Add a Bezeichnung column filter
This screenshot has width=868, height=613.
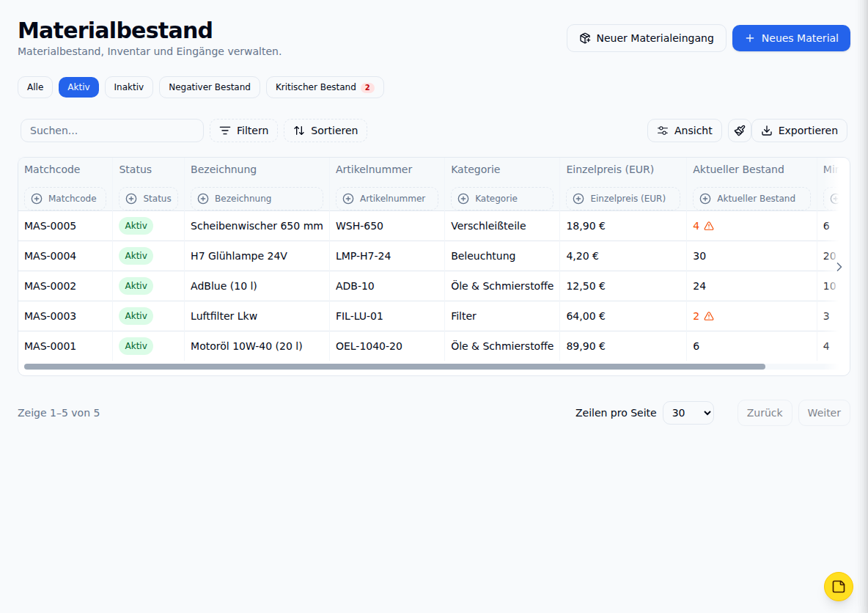tap(257, 198)
